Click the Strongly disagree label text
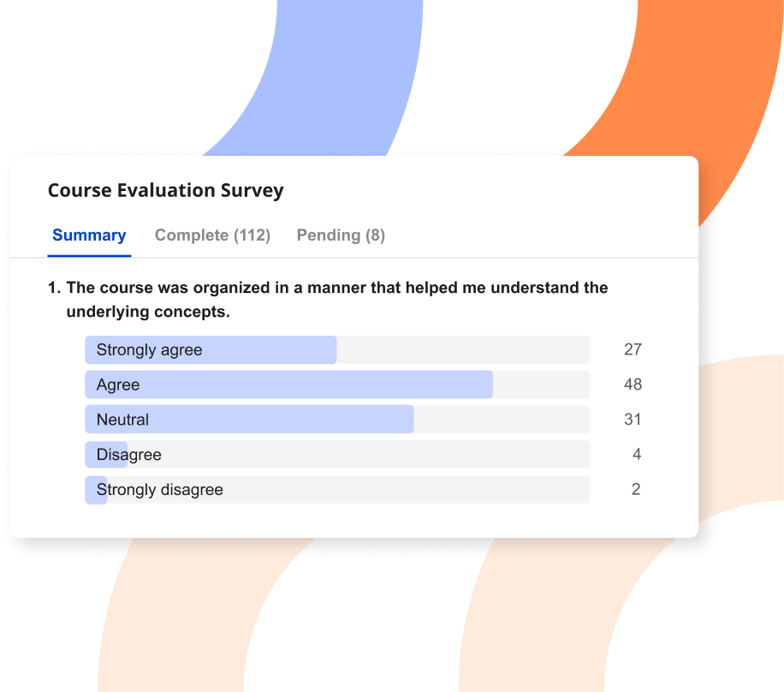 point(159,490)
